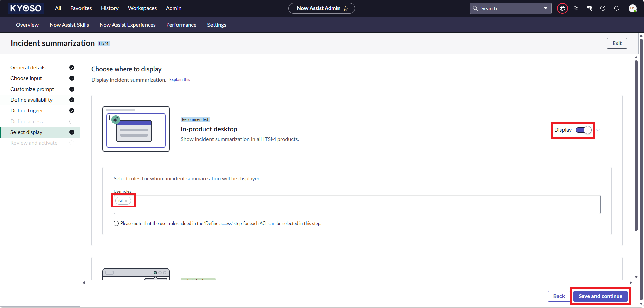Switch to the Settings tab
This screenshot has height=308, width=644.
217,25
